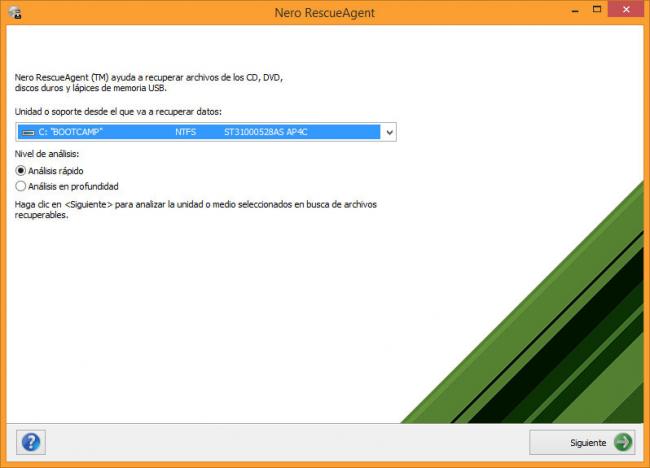
Task: Click the ST31000528AS AP4C disk model text
Action: [266, 132]
